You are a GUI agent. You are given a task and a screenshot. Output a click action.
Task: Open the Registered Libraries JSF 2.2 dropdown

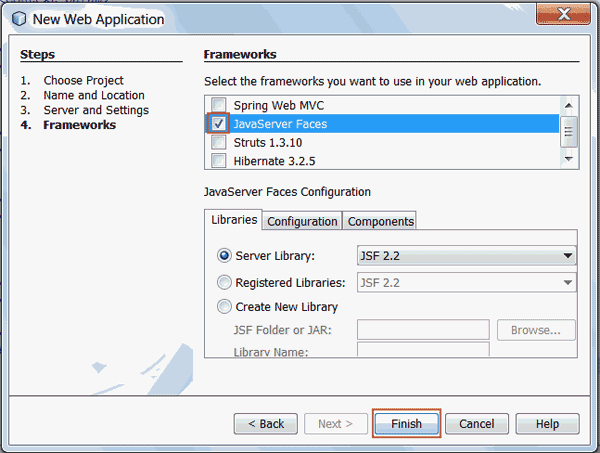click(x=466, y=282)
